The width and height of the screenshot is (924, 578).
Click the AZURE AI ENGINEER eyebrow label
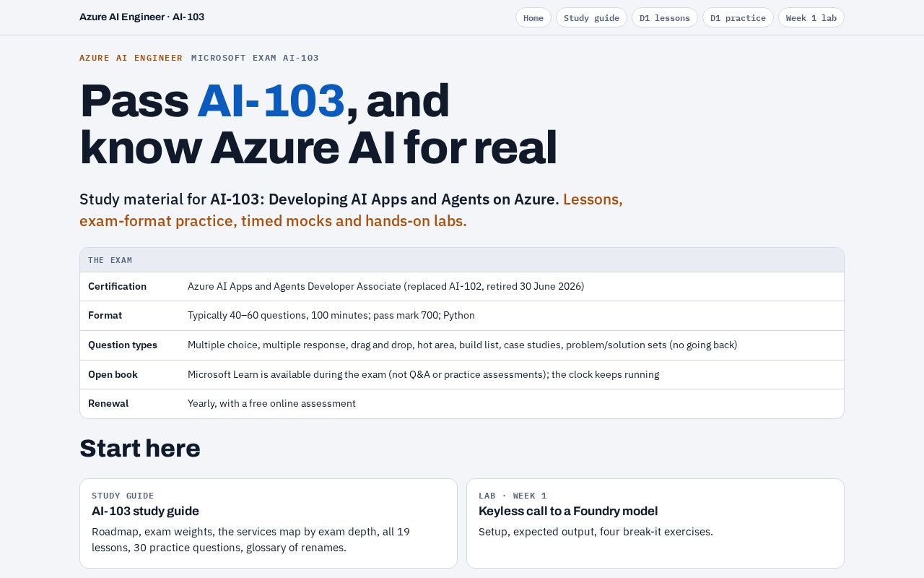coord(131,58)
